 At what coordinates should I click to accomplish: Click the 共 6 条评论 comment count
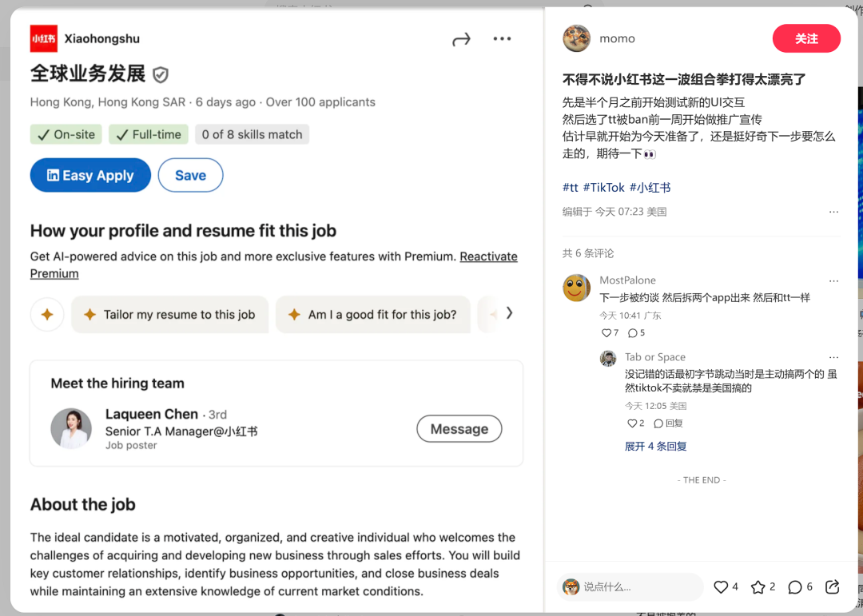pyautogui.click(x=588, y=253)
